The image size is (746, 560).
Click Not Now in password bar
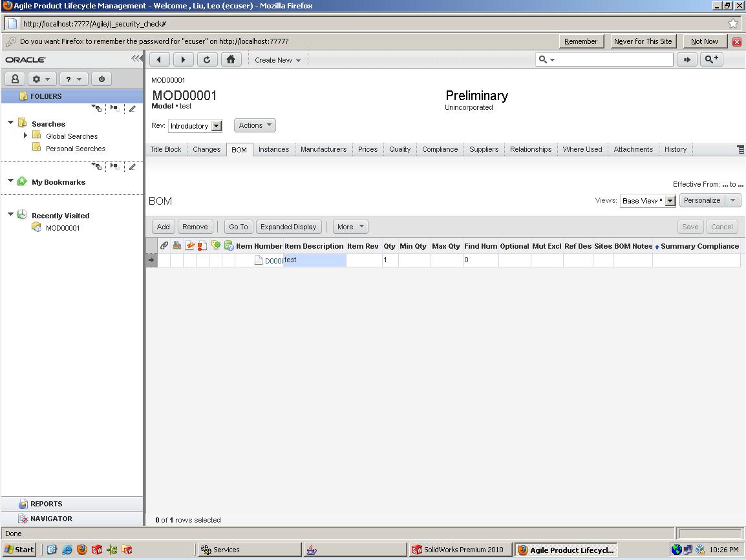pyautogui.click(x=705, y=41)
